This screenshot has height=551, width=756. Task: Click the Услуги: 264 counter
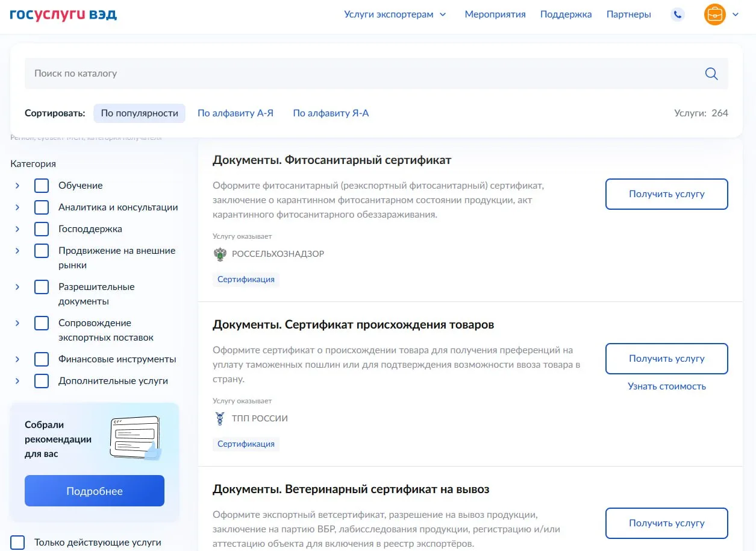(x=701, y=113)
